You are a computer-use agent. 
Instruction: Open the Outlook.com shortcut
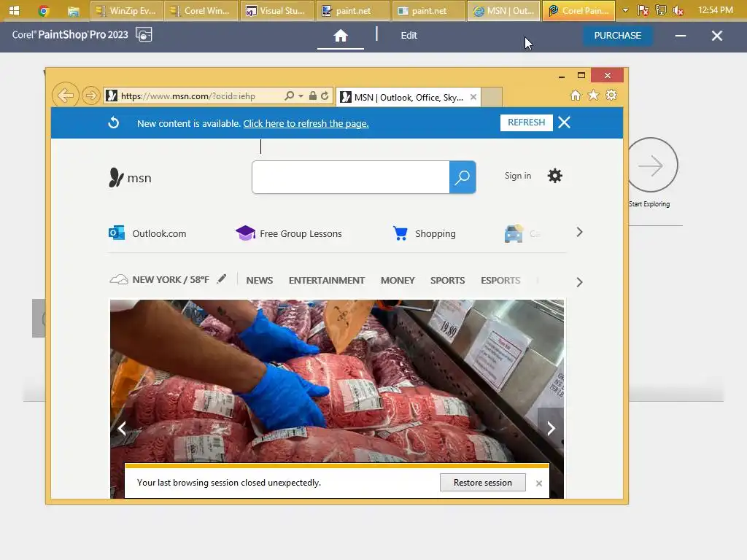point(147,233)
